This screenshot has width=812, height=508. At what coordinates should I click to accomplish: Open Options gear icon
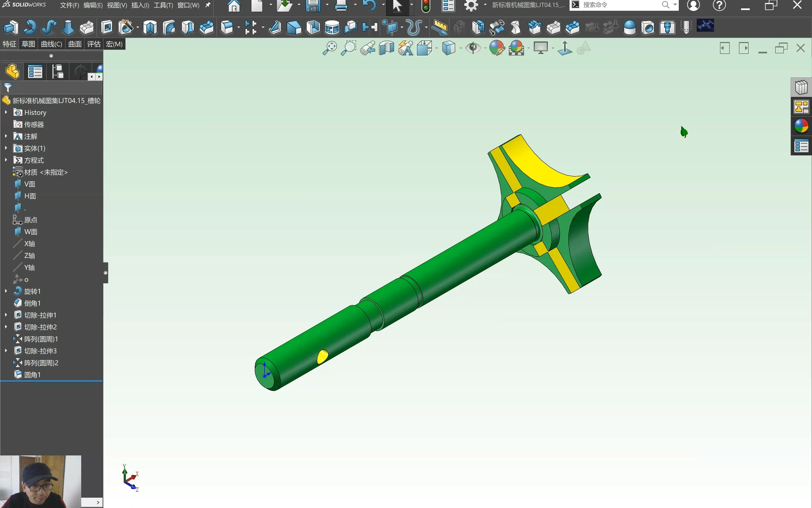(x=471, y=5)
